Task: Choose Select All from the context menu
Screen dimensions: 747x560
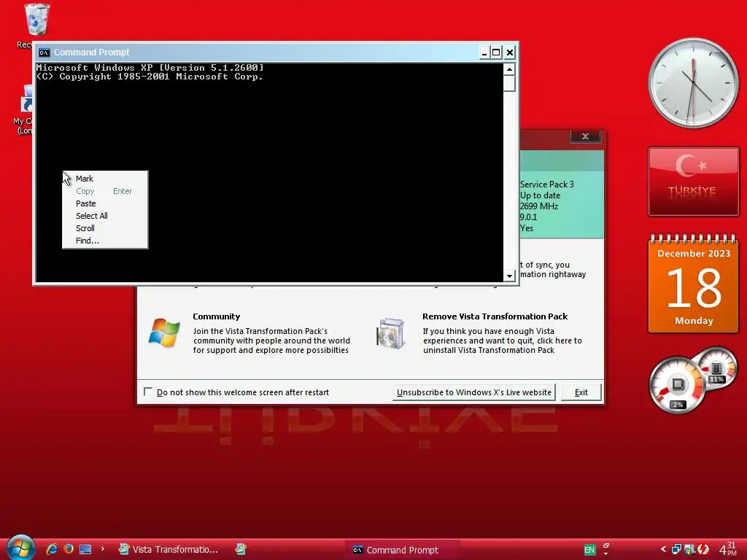Action: click(x=105, y=216)
